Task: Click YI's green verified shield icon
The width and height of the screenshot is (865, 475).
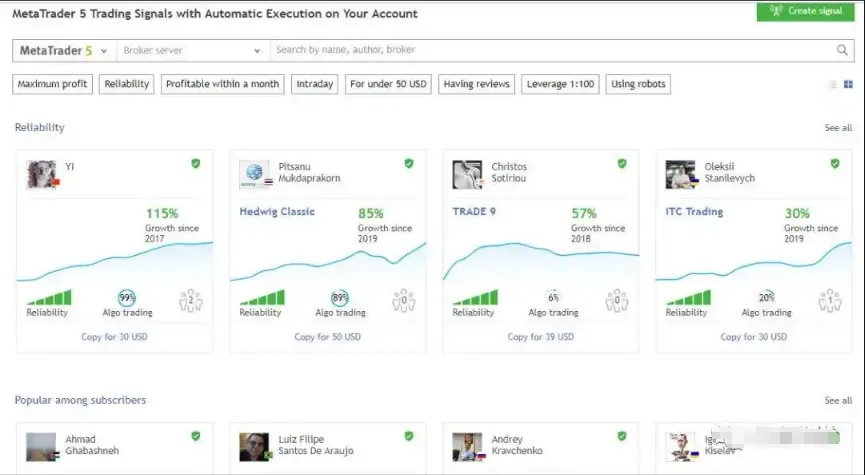Action: tap(196, 163)
